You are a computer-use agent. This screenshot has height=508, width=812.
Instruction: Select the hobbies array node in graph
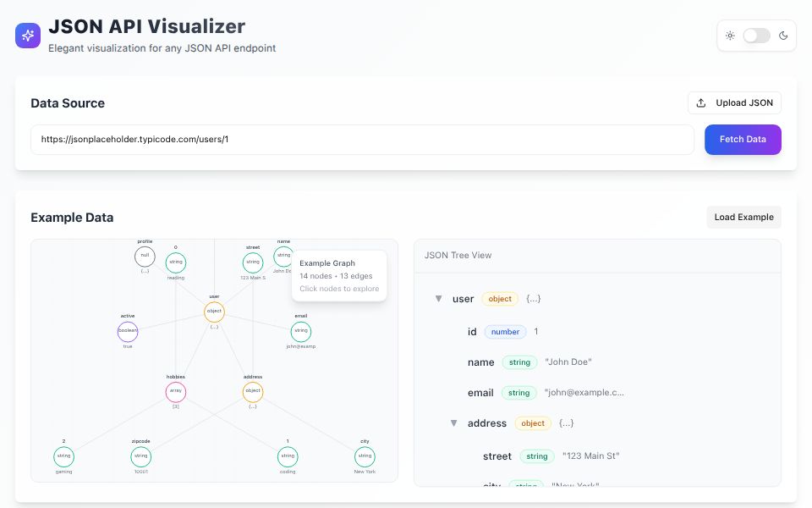(176, 391)
